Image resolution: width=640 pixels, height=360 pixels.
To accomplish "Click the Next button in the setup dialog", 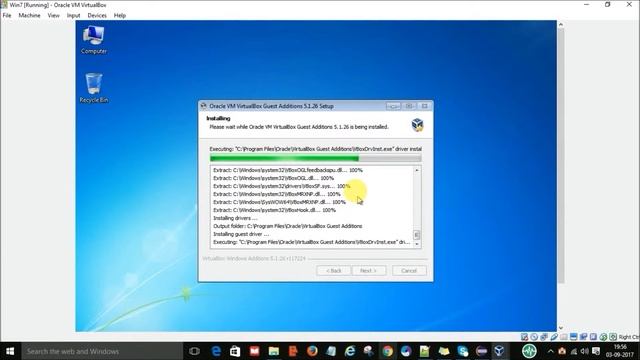I will pos(369,271).
